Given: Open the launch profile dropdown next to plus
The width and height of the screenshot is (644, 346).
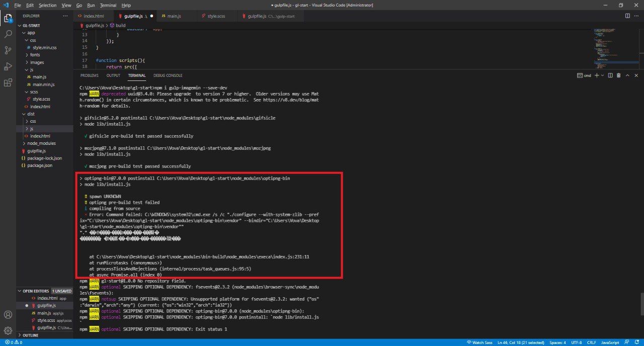Looking at the screenshot, I should click(x=602, y=75).
